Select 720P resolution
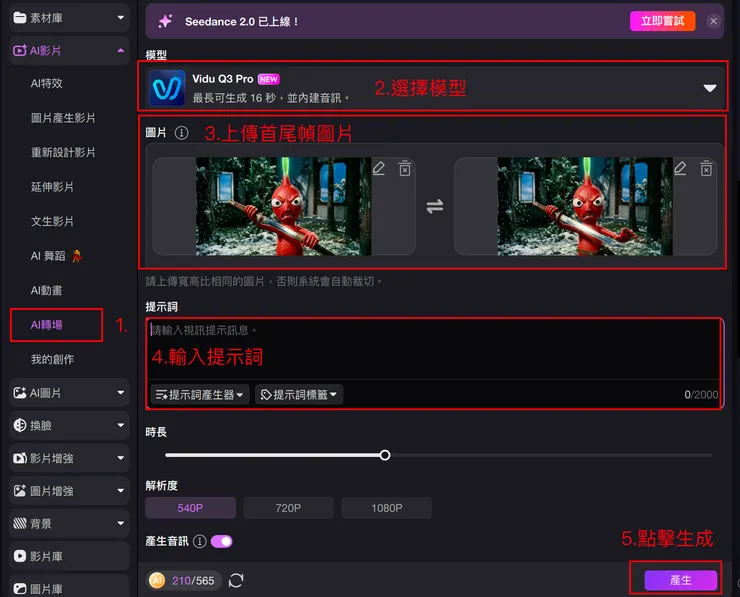This screenshot has width=740, height=597. click(288, 508)
